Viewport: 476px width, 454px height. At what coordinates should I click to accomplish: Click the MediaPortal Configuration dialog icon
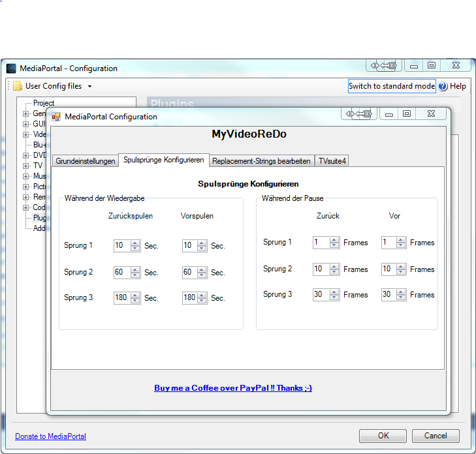(56, 117)
